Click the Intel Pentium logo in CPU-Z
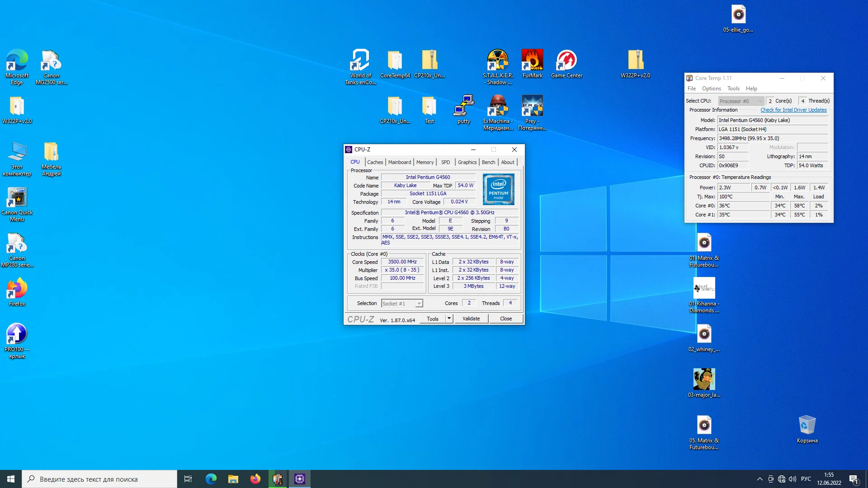This screenshot has width=868, height=488. [x=498, y=189]
